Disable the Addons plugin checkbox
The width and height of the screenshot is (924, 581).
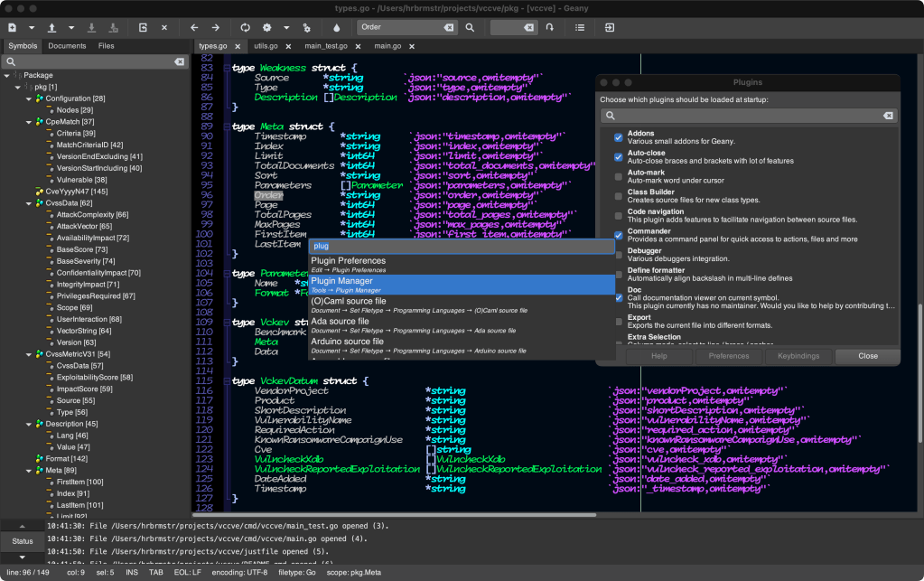coord(619,137)
